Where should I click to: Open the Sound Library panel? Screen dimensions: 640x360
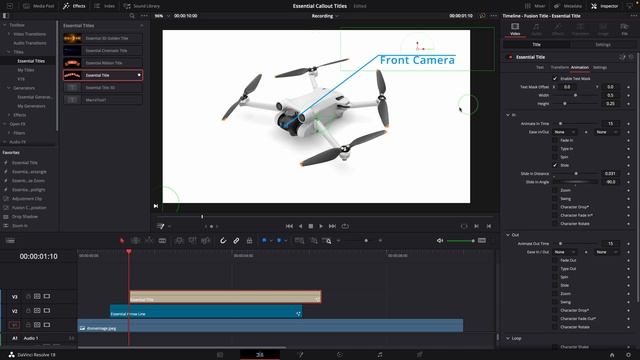pyautogui.click(x=142, y=6)
